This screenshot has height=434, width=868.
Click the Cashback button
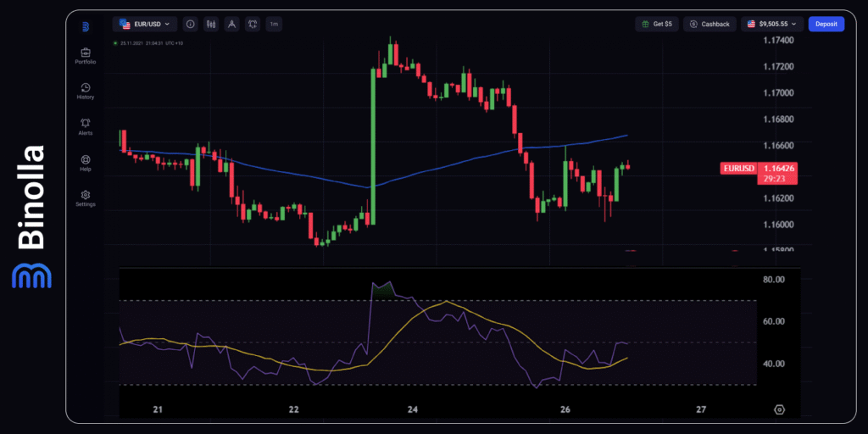(x=710, y=25)
